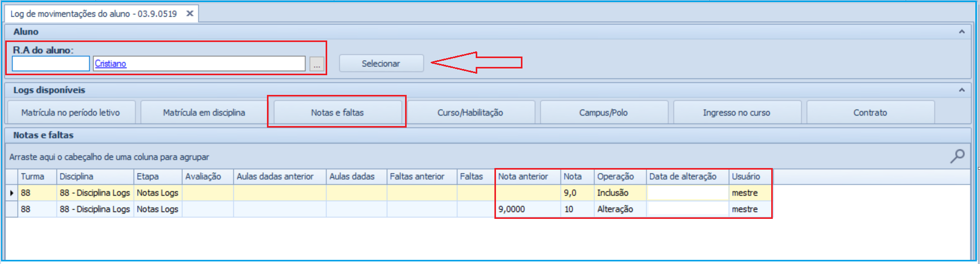Sort by the Turma column header

[37, 176]
